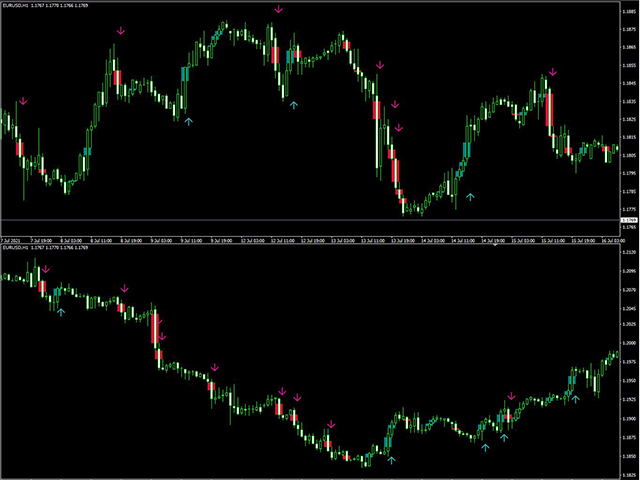Click the 8 Jul 11:00 time label
Image resolution: width=640 pixels, height=480 pixels.
click(100, 241)
